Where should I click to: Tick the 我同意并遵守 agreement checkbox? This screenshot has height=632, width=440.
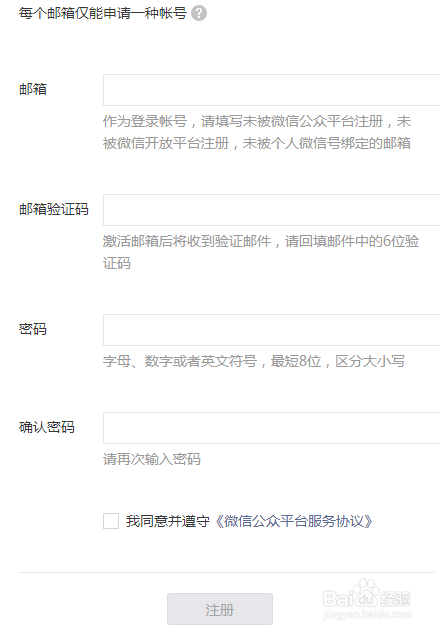tap(111, 521)
